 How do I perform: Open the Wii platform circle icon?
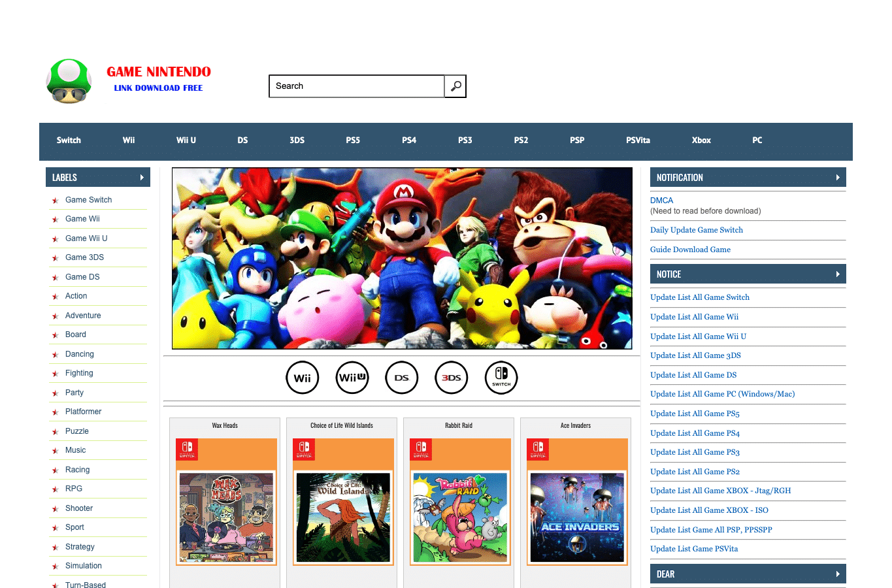[303, 378]
